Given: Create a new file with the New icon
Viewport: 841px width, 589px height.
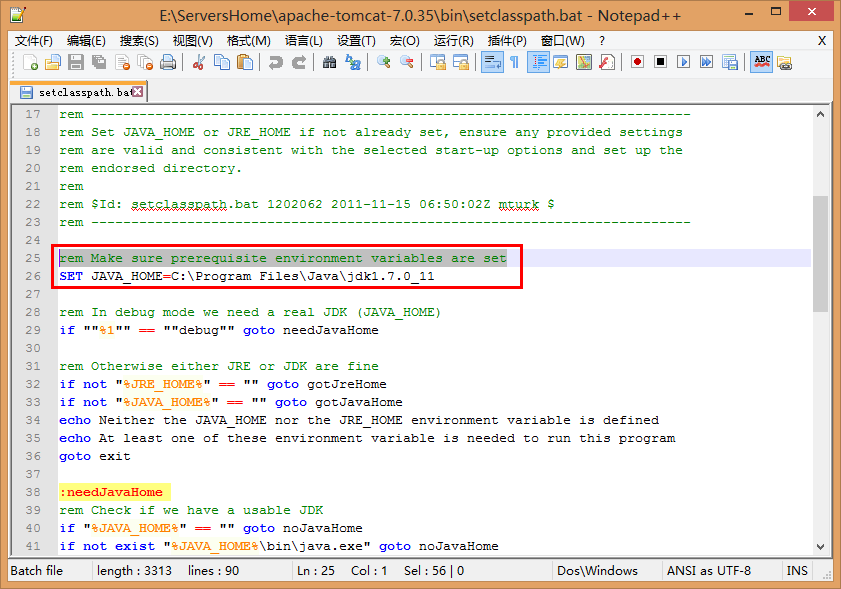Looking at the screenshot, I should [x=31, y=63].
